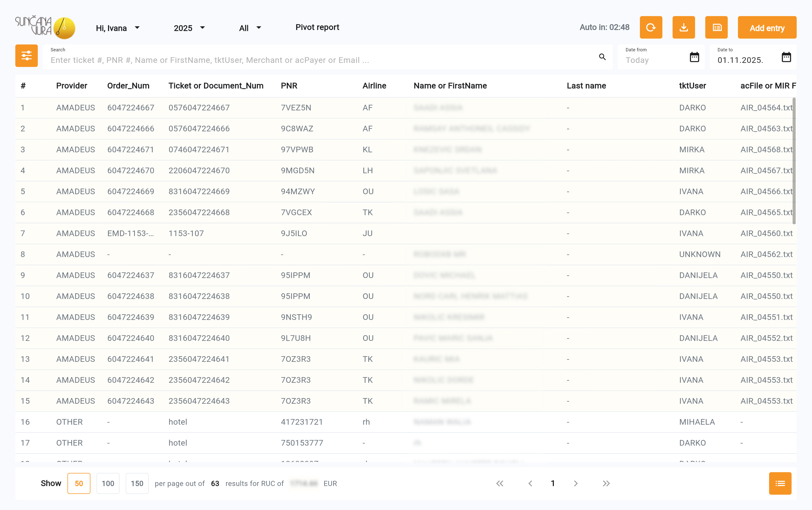Click into the ticket search field
Screen dimensions: 812x510
pyautogui.click(x=303, y=60)
